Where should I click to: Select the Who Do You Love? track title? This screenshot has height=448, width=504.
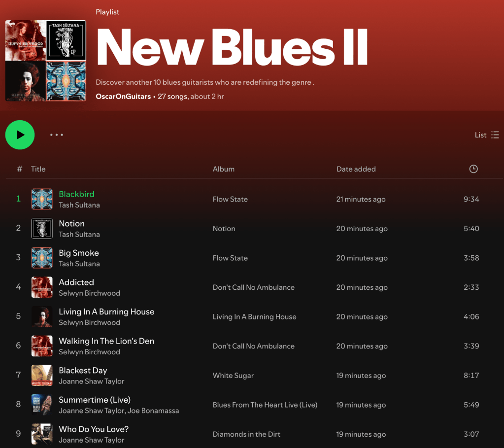point(94,429)
